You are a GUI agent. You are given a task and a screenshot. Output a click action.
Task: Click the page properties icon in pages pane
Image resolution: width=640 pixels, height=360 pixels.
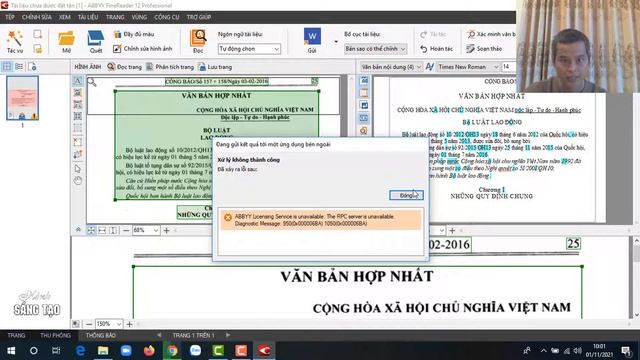[x=32, y=66]
